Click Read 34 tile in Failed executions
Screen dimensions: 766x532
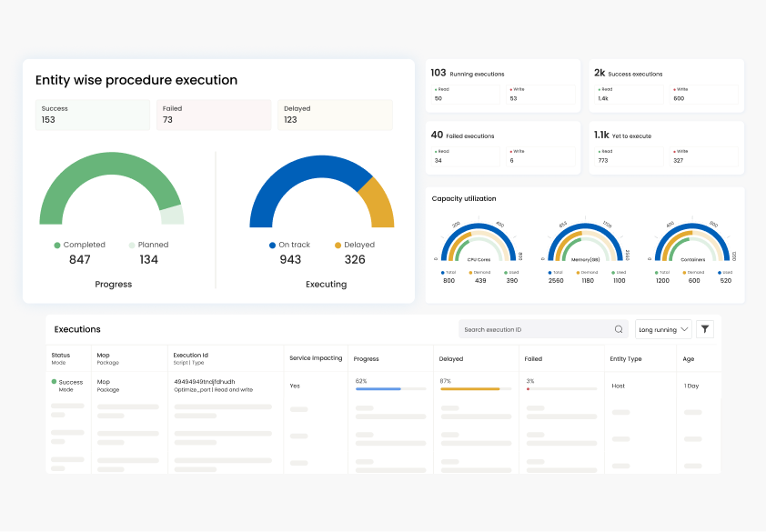point(466,156)
